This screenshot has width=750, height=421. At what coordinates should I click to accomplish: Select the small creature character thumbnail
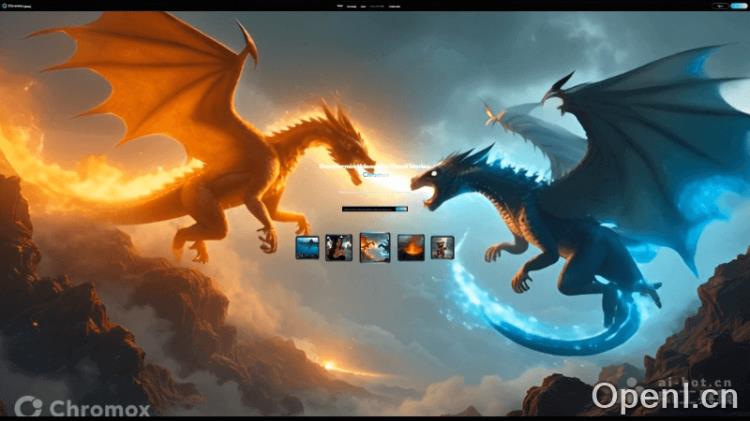[x=442, y=247]
